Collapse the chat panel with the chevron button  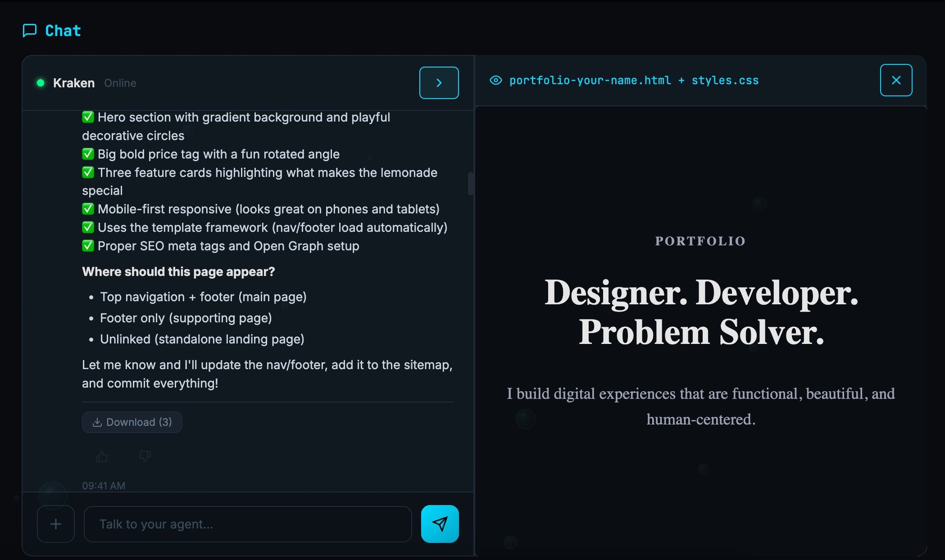pos(439,83)
